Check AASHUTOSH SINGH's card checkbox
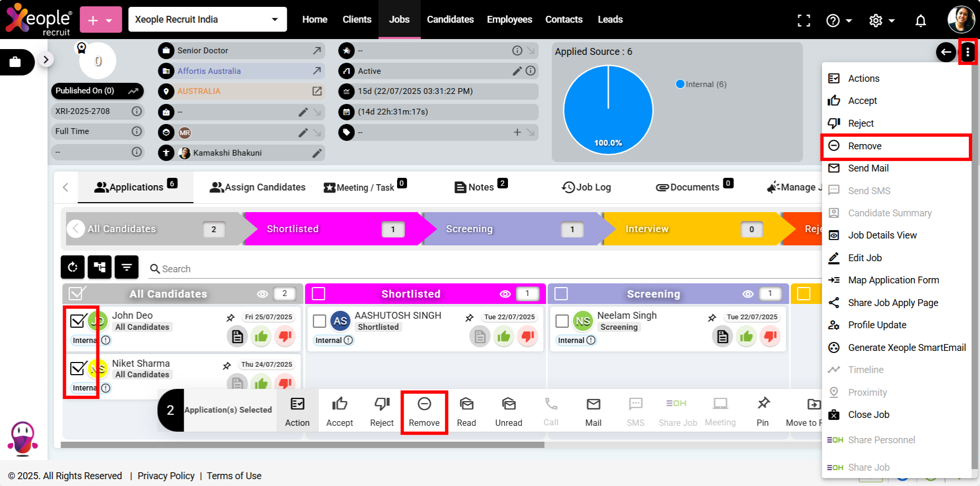The image size is (980, 486). coord(319,321)
